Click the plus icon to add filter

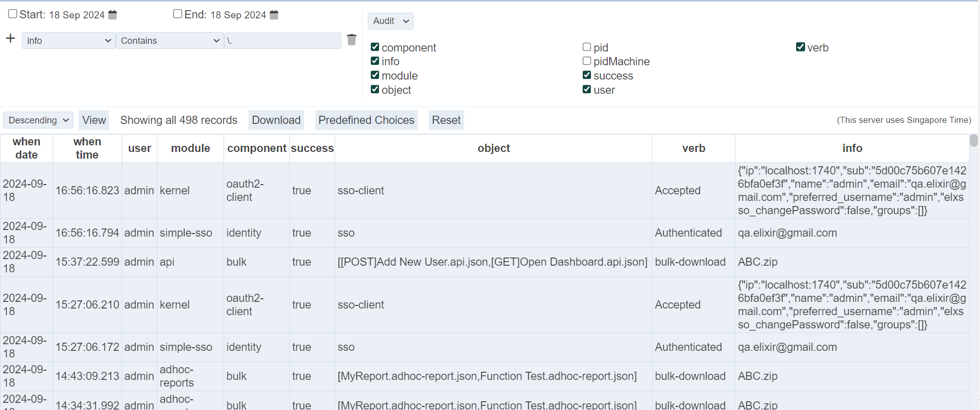[x=10, y=39]
